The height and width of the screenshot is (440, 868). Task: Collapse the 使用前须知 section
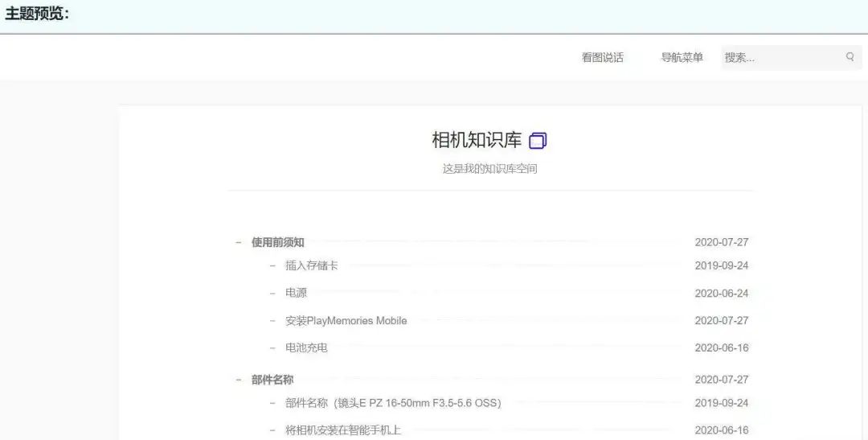point(239,242)
